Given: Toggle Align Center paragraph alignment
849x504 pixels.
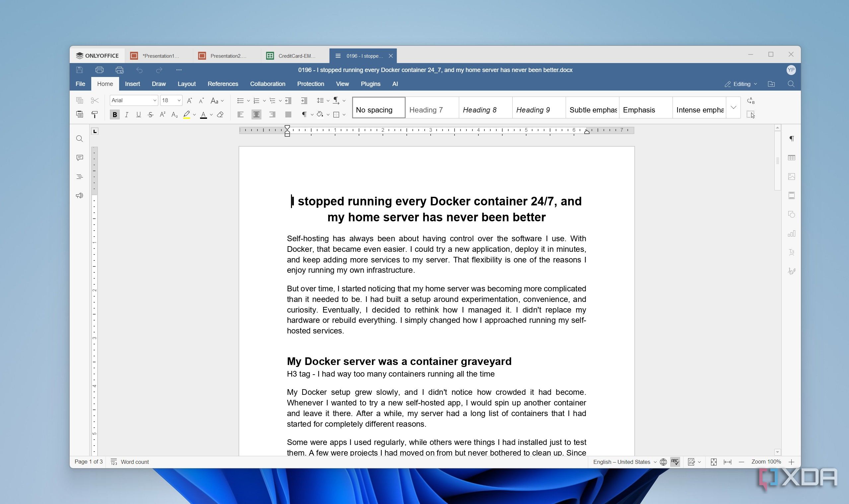Looking at the screenshot, I should (x=256, y=114).
